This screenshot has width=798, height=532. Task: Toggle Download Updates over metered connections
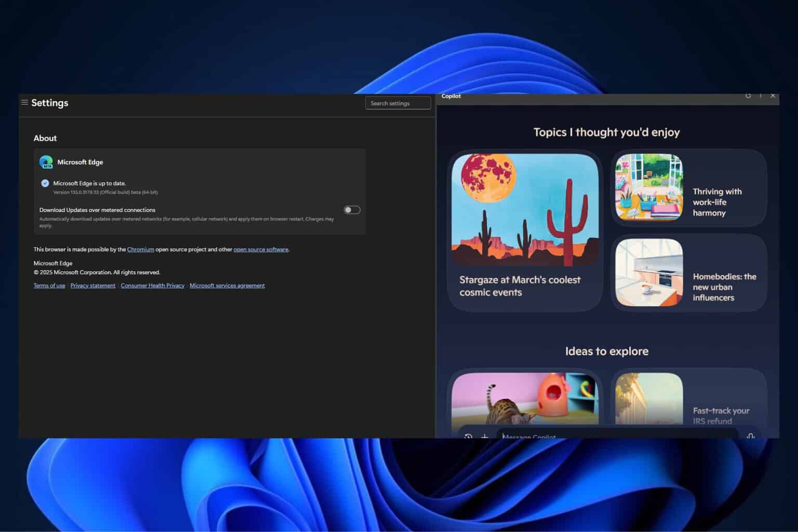click(352, 210)
